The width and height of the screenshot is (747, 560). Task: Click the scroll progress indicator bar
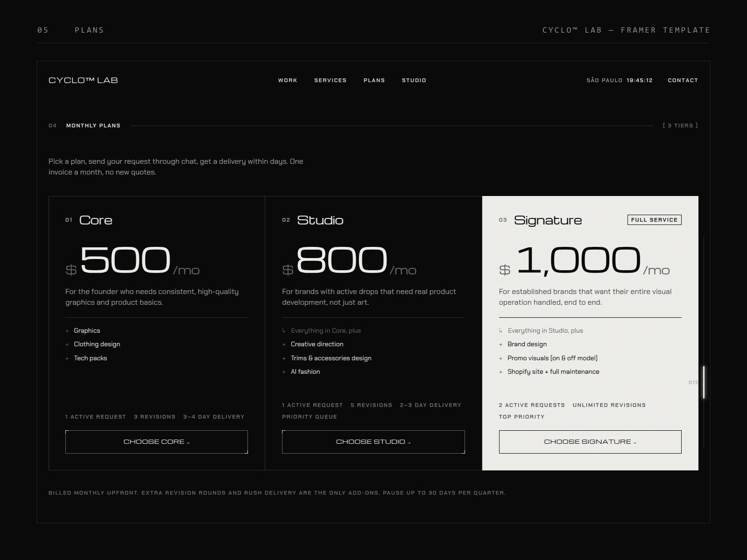coord(704,383)
